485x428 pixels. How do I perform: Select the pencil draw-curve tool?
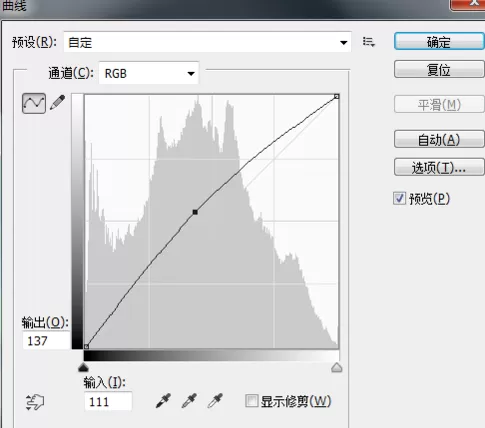[57, 103]
